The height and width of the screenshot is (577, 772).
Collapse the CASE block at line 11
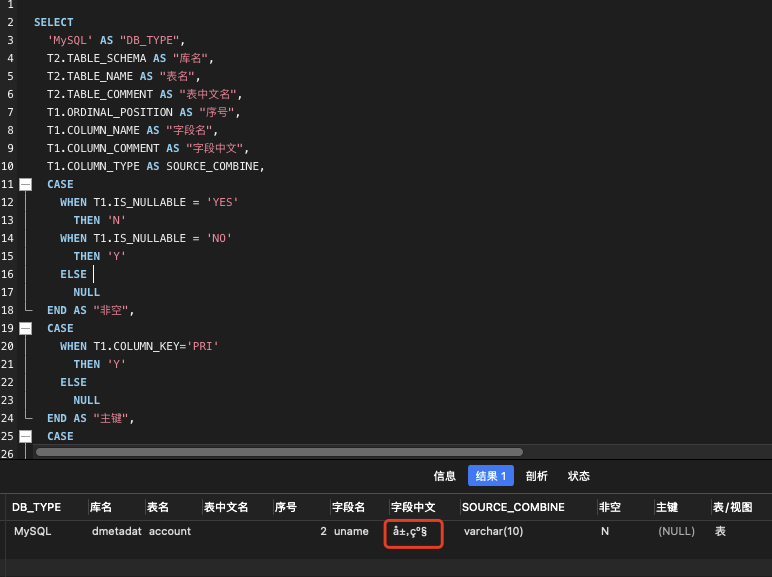point(26,185)
